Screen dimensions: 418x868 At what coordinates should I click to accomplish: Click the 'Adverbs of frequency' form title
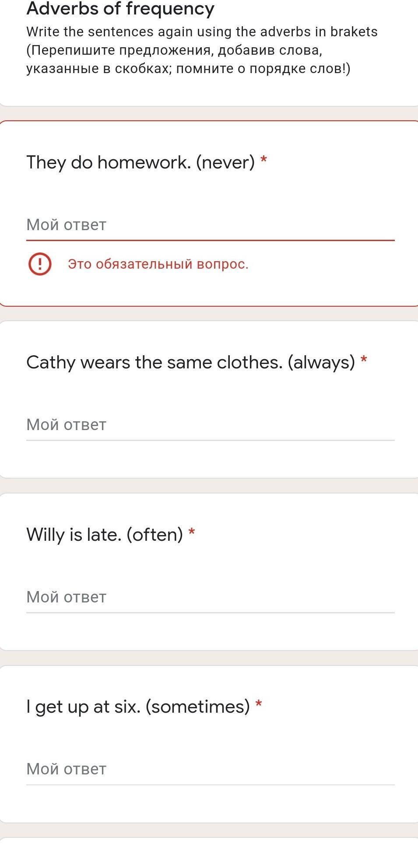click(x=120, y=9)
